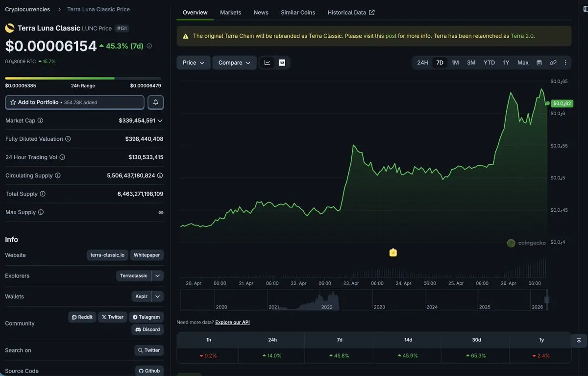Viewport: 588px width, 376px height.
Task: Click the yellow event marker on the chart
Action: coord(393,252)
